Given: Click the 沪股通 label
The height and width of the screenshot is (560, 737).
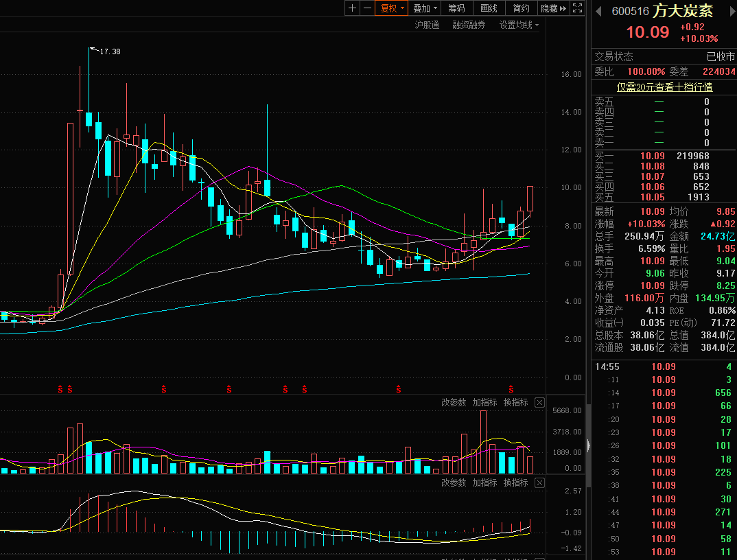Looking at the screenshot, I should (427, 25).
